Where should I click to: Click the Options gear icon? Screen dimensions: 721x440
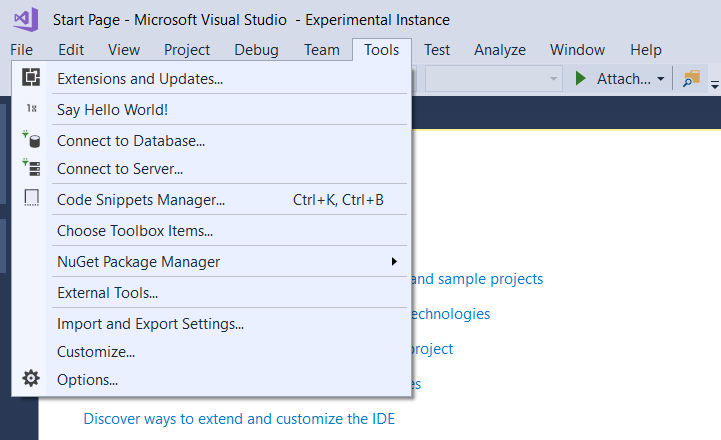[31, 379]
